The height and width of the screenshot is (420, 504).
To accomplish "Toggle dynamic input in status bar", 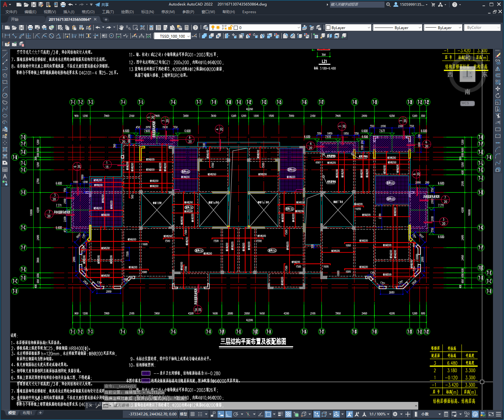I will pos(221,414).
